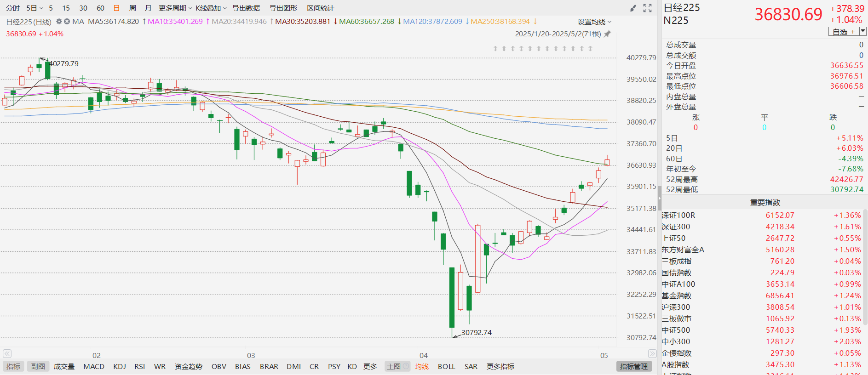
Task: Add N225 to 自选 watchlist
Action: coord(844,32)
